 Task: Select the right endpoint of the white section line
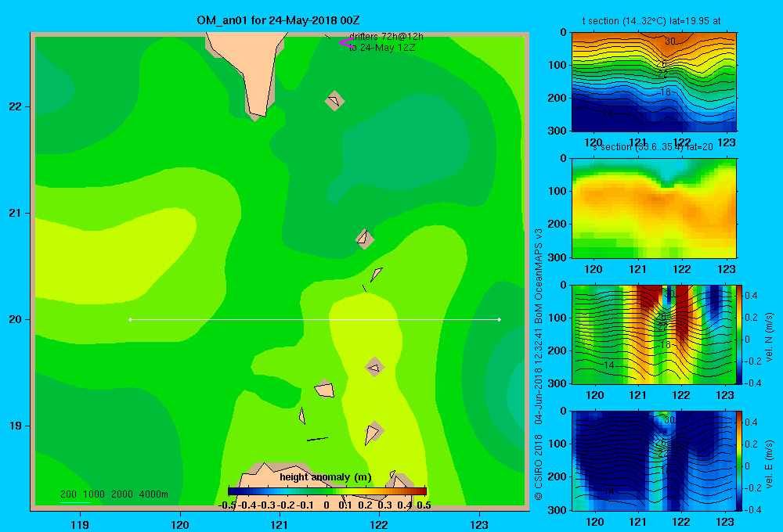pyautogui.click(x=500, y=319)
